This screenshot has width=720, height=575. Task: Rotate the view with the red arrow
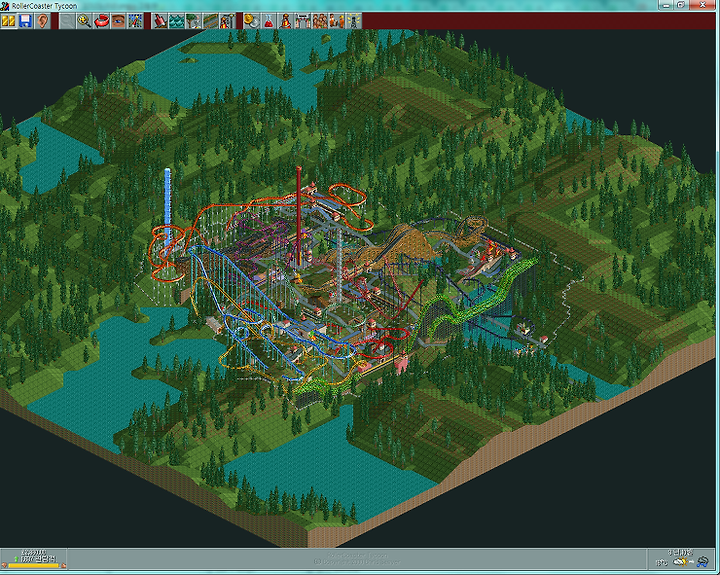click(101, 21)
